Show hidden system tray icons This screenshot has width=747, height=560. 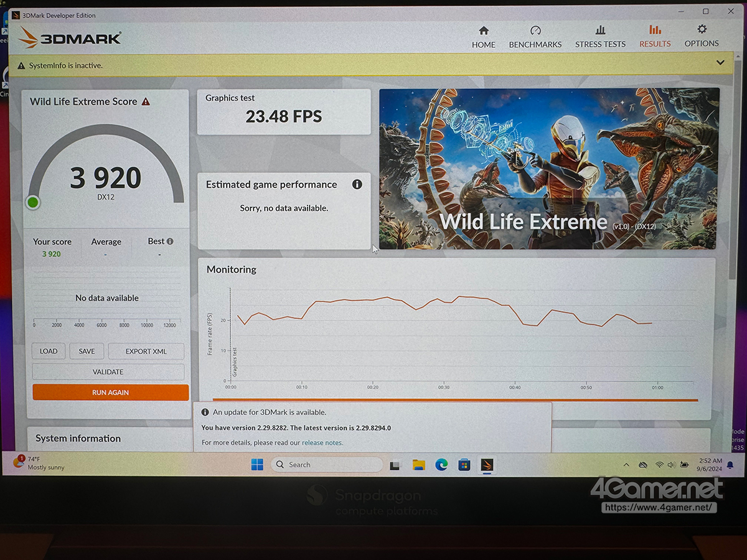[627, 465]
